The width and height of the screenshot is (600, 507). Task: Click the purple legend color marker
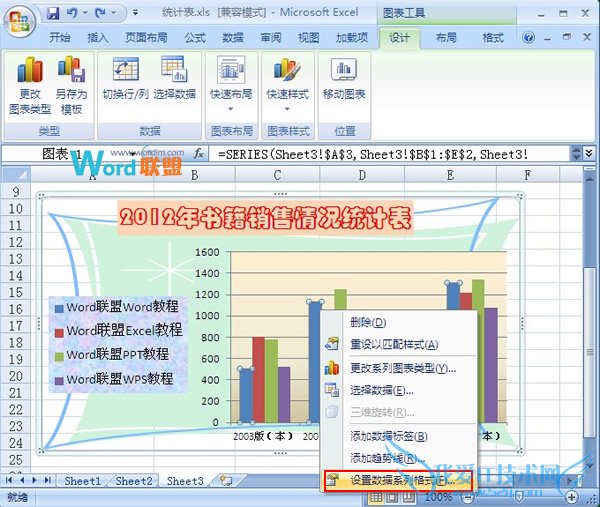[59, 380]
